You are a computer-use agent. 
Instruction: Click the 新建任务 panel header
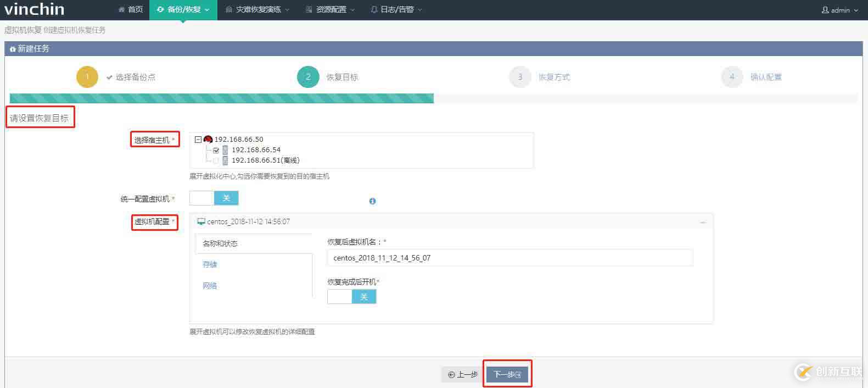tap(434, 49)
